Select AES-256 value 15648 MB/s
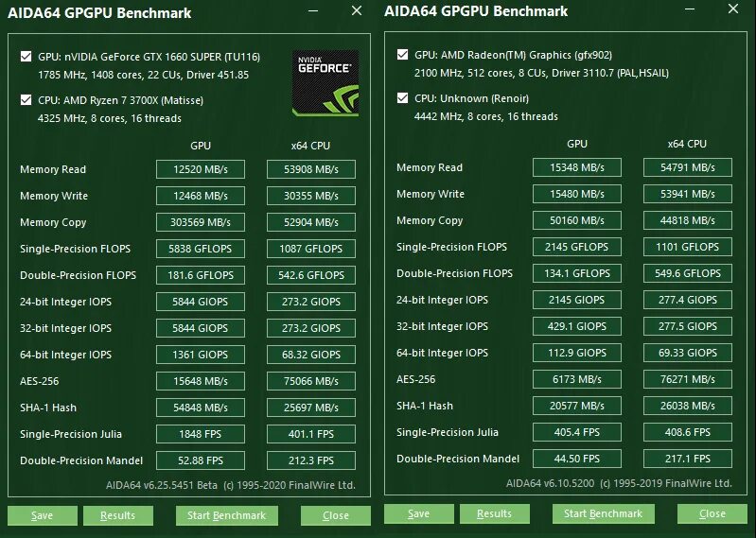 (201, 381)
